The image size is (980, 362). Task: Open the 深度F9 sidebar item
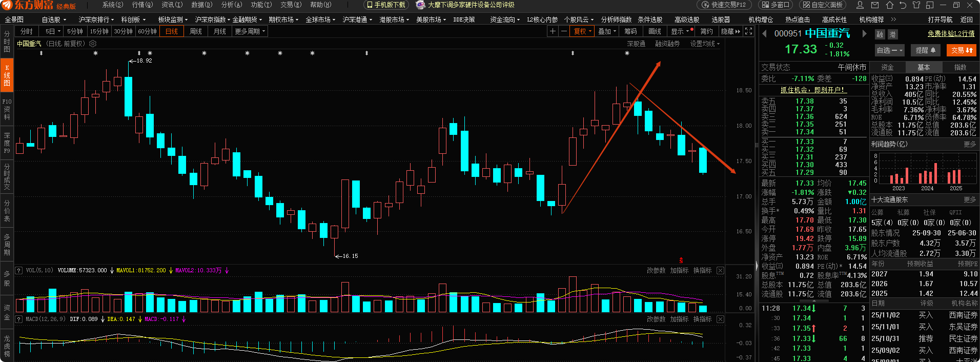(x=7, y=143)
